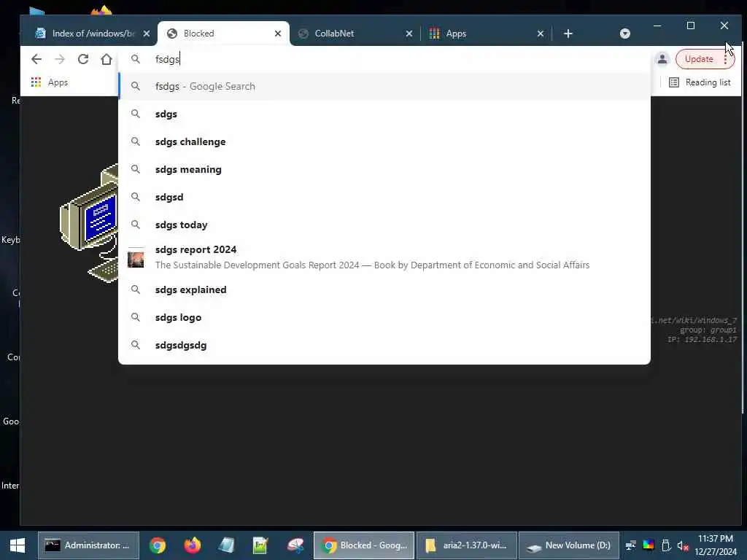Switch to the CollabNet tab
Viewport: 747px width, 560px height.
pyautogui.click(x=355, y=34)
